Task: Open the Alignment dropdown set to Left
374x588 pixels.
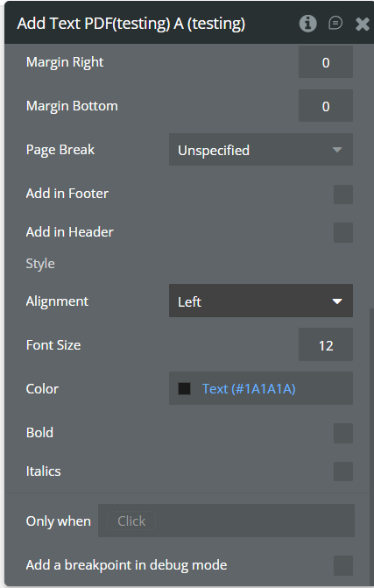Action: (261, 301)
